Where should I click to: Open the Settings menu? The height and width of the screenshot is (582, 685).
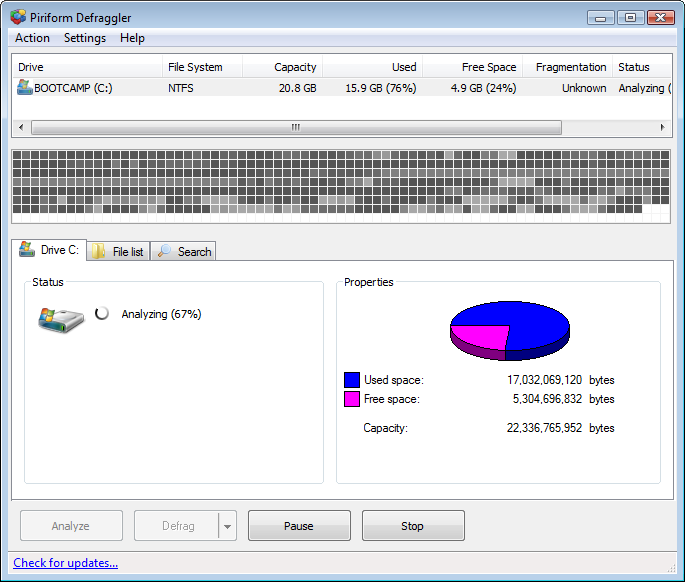[85, 38]
